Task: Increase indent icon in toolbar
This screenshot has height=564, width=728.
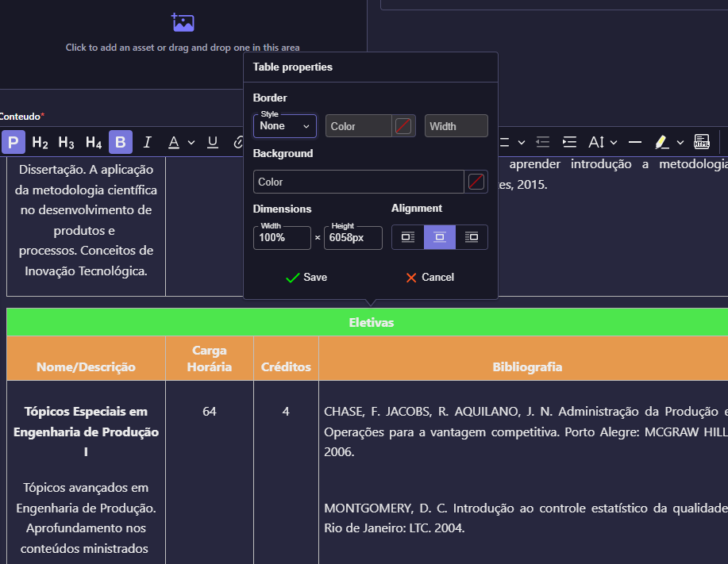Action: click(x=569, y=142)
